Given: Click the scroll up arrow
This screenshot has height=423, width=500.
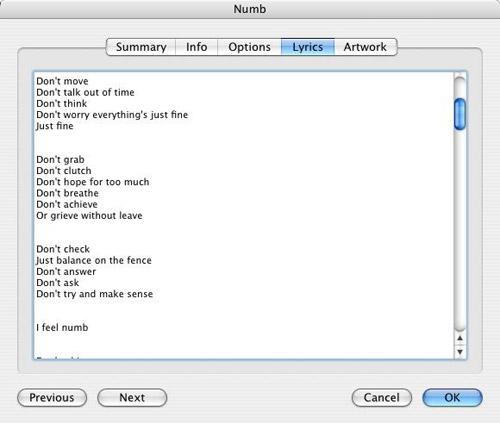Looking at the screenshot, I should coord(460,339).
